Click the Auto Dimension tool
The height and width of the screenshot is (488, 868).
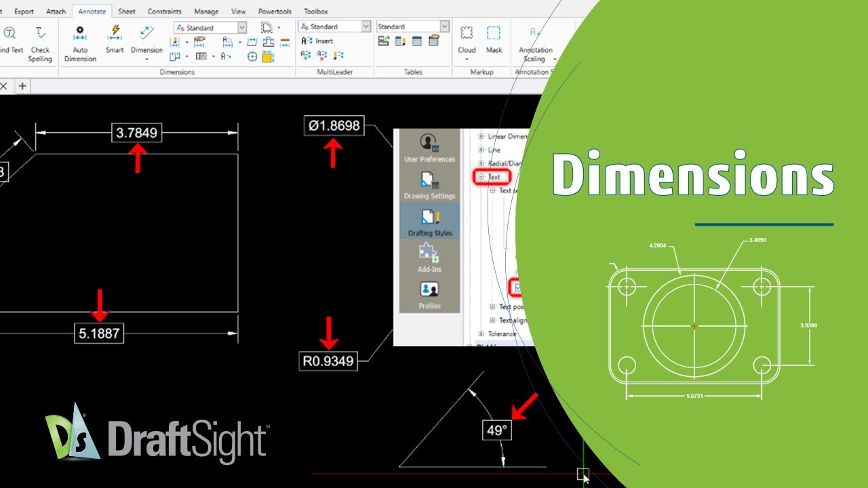click(80, 43)
